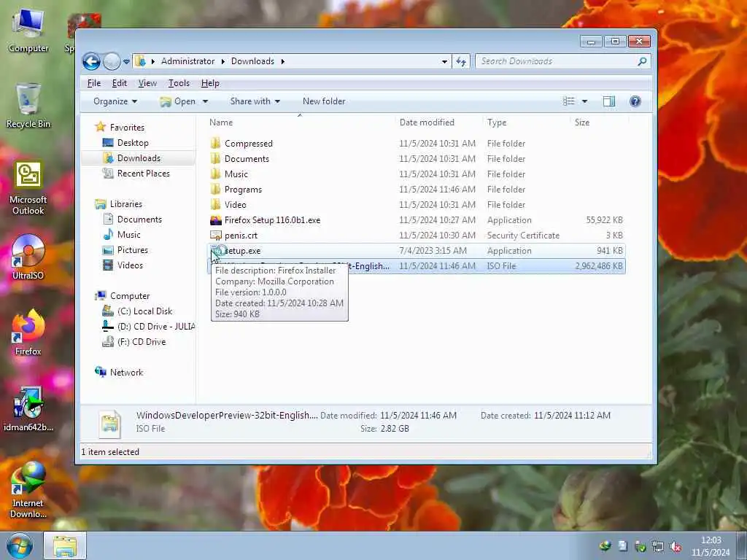Click New folder button
Screen dimensions: 747x560
tap(324, 101)
